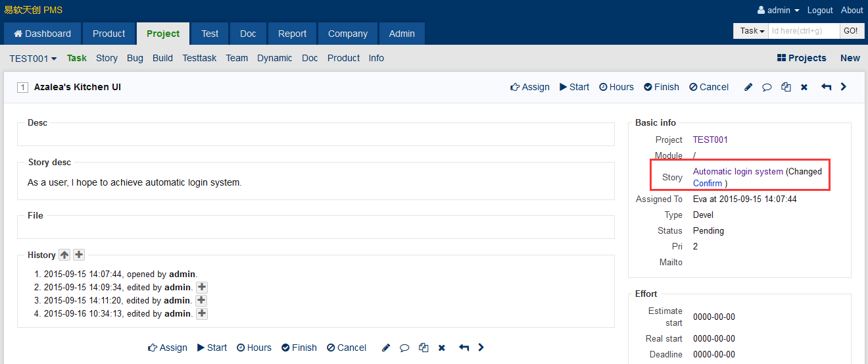Click the Confirm story change link

(707, 184)
